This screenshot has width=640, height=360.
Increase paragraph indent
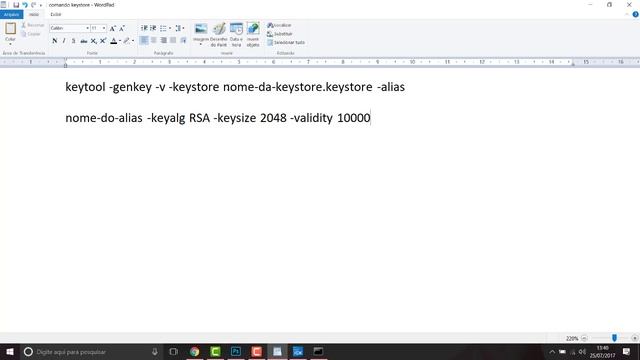pos(153,28)
